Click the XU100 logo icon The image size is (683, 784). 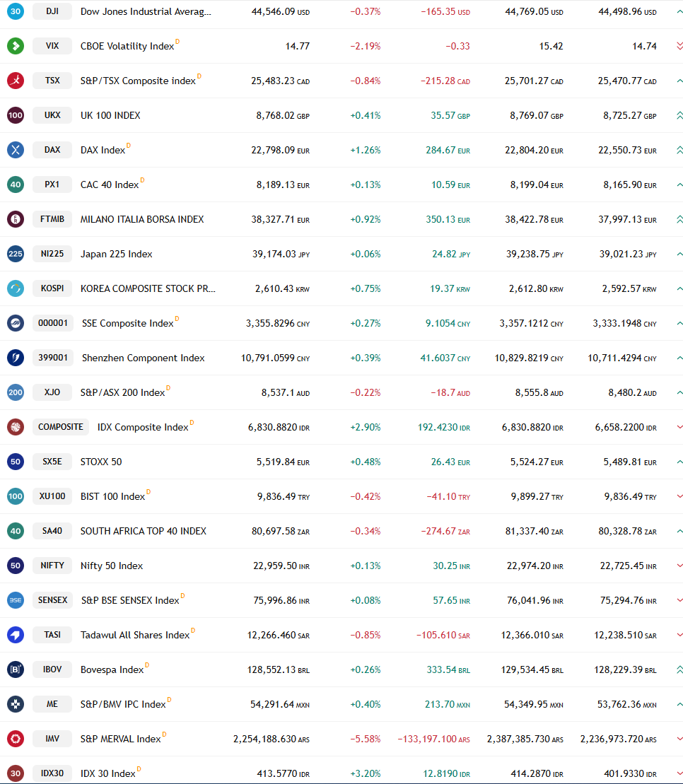tap(16, 496)
